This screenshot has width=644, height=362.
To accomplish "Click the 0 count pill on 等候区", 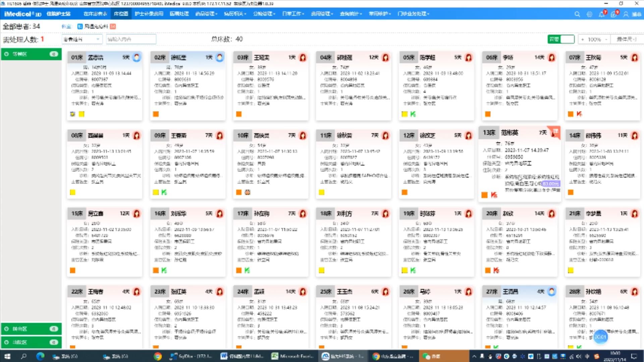I will pyautogui.click(x=54, y=54).
